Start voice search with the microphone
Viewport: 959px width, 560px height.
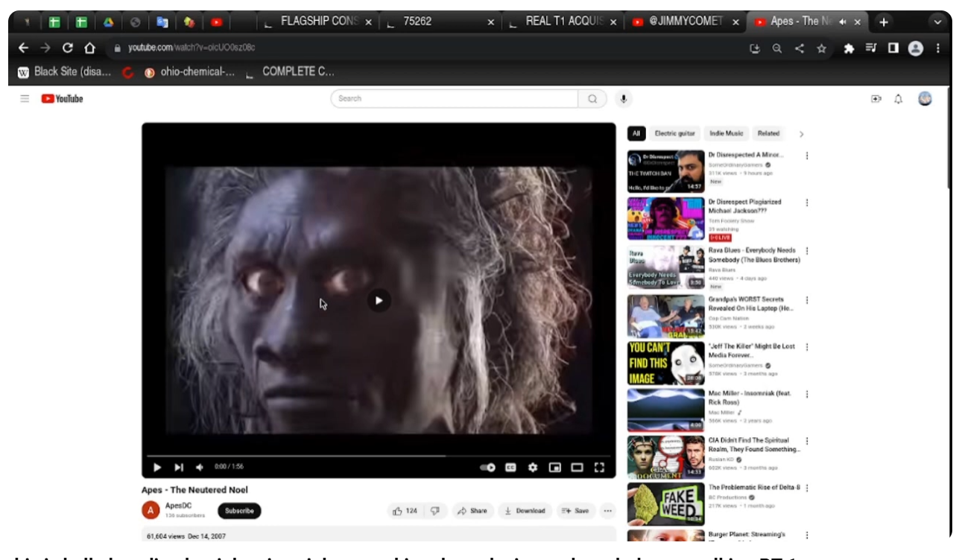(x=623, y=99)
